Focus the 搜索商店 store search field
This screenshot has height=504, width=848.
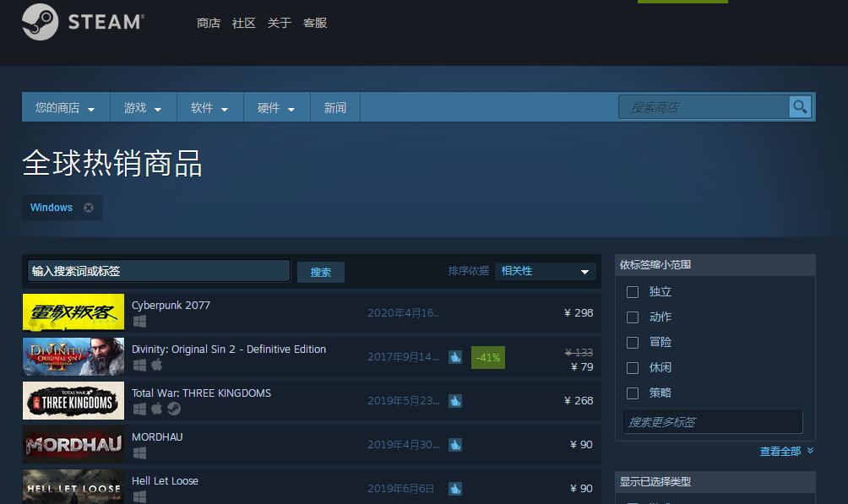tap(704, 107)
